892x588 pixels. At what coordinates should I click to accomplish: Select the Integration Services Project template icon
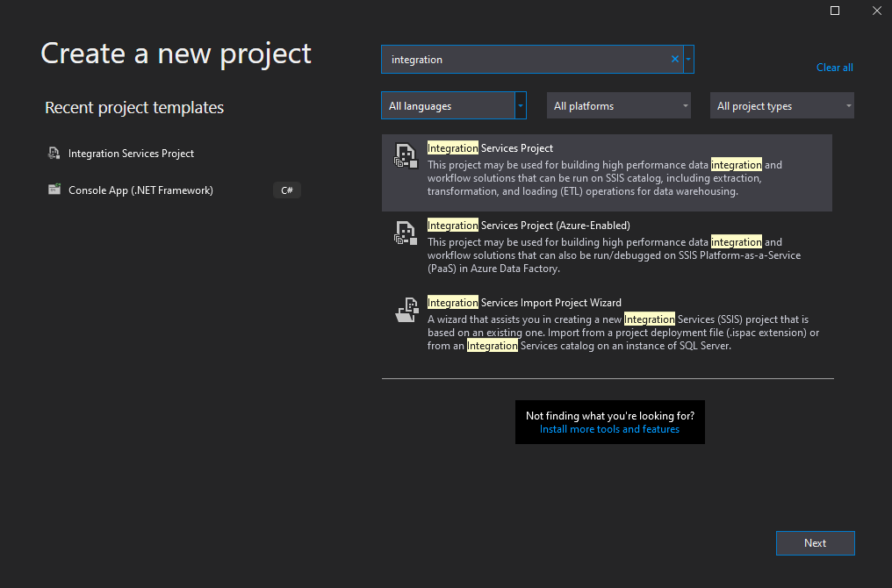405,156
